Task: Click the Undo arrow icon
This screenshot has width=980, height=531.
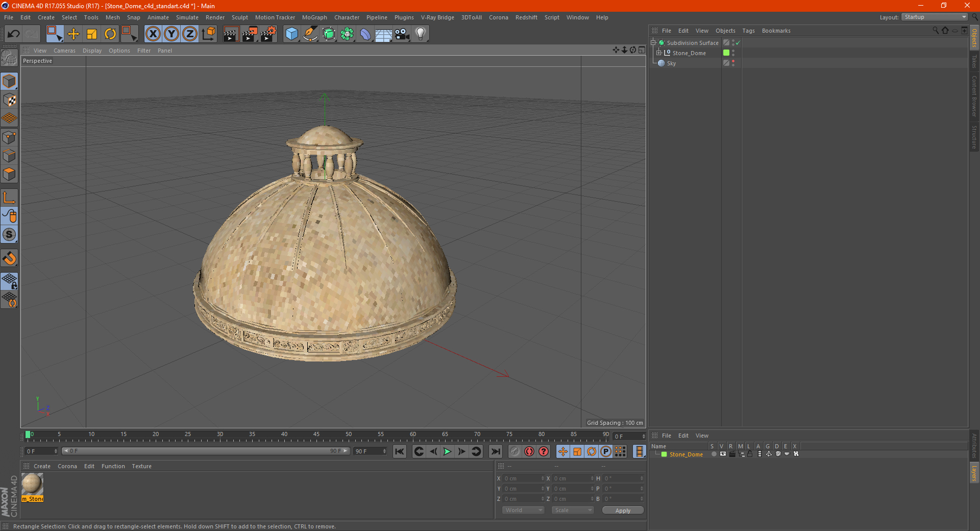Action: [14, 34]
